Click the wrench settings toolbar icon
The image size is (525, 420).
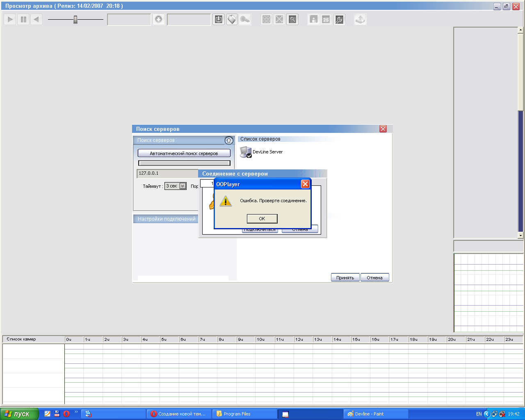click(339, 19)
